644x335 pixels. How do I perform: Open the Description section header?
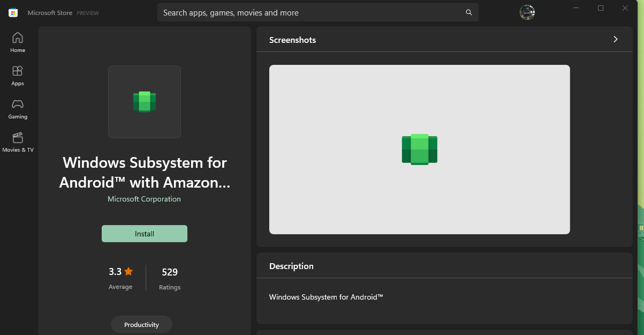tap(291, 266)
